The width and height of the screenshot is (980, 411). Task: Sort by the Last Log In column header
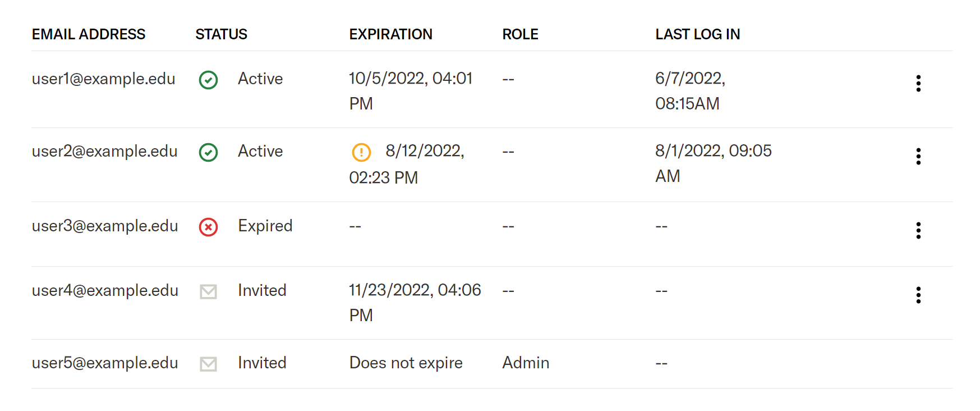[x=697, y=34]
